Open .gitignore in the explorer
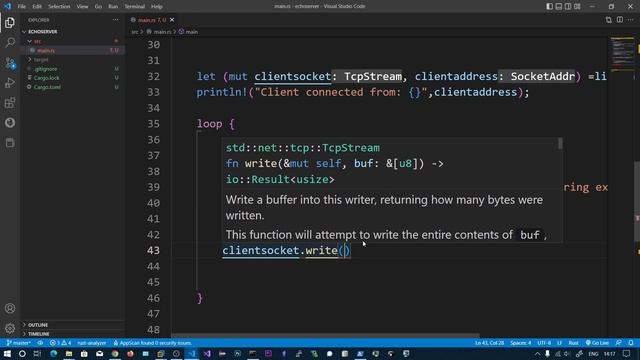This screenshot has width=640, height=360. (73, 69)
